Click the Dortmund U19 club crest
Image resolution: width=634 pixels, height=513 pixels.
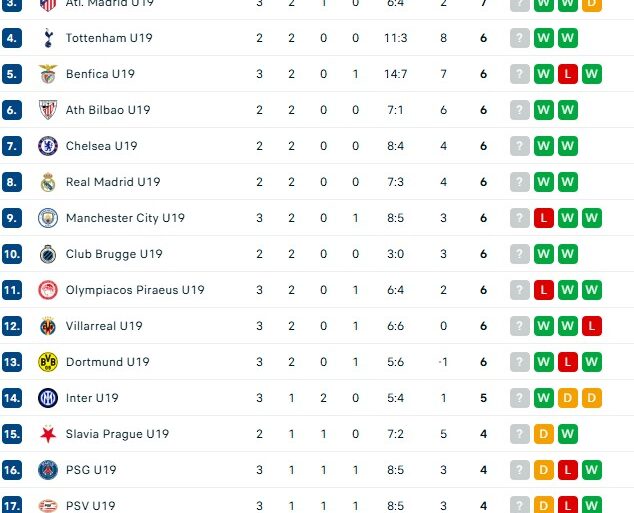pos(48,362)
